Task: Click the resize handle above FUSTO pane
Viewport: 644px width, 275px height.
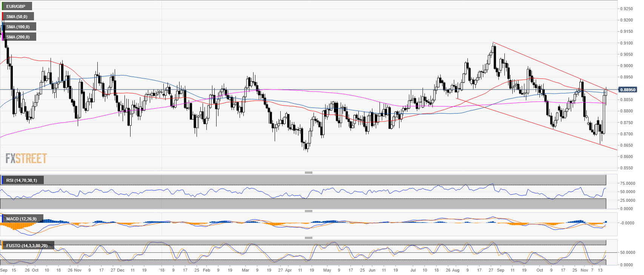Action: (x=308, y=238)
